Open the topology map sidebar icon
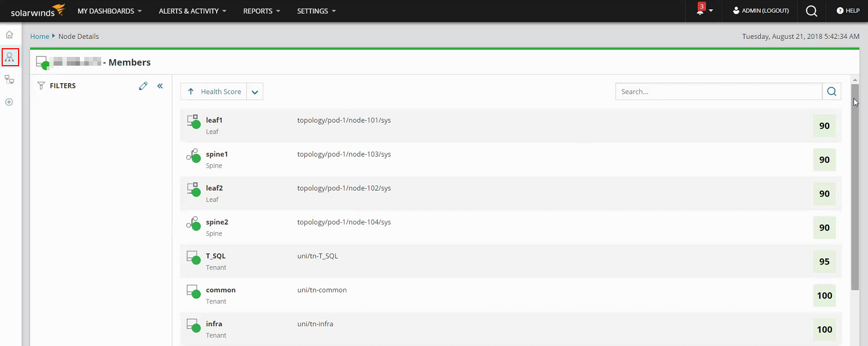This screenshot has width=868, height=346. (x=9, y=80)
